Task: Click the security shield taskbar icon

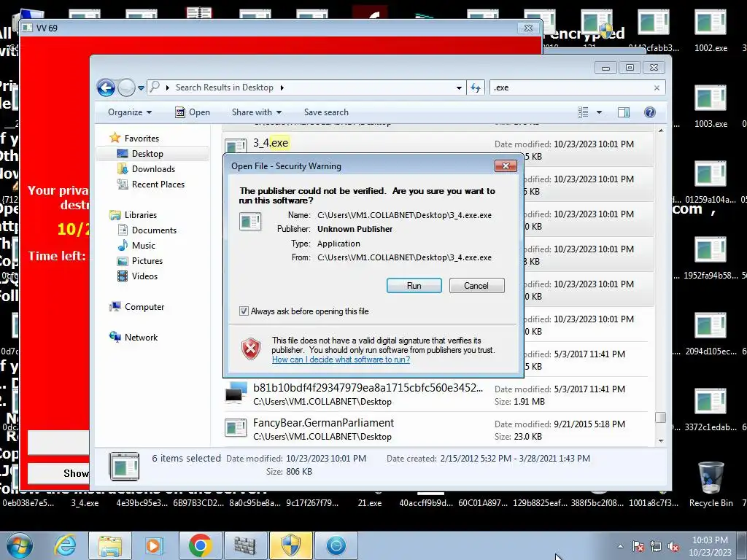Action: (290, 545)
